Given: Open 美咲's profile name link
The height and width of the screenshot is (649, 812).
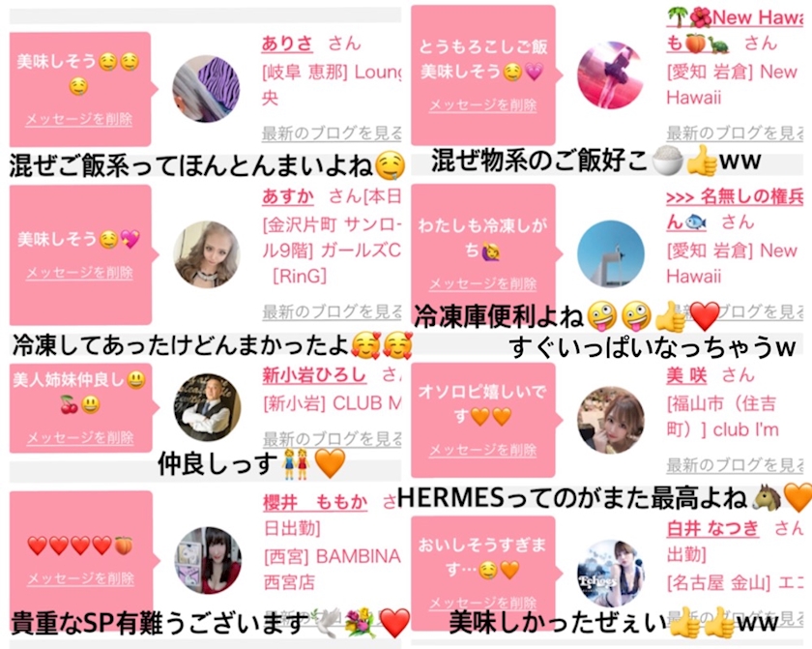Looking at the screenshot, I should tap(686, 375).
